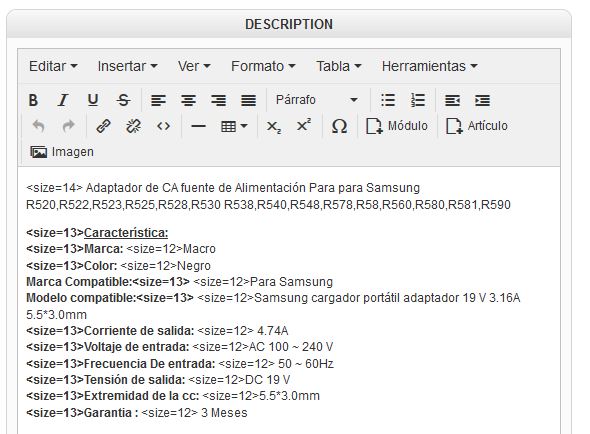Insert special character Omega icon
Viewport: 590px width, 434px height.
(x=339, y=126)
